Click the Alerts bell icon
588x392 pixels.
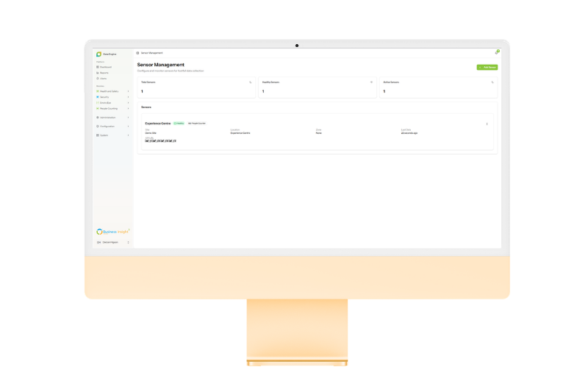98,79
